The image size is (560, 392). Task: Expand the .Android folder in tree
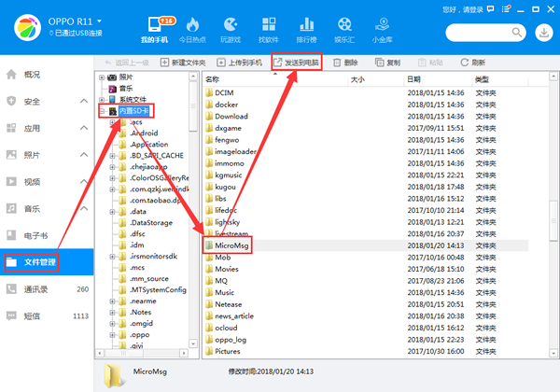click(111, 133)
